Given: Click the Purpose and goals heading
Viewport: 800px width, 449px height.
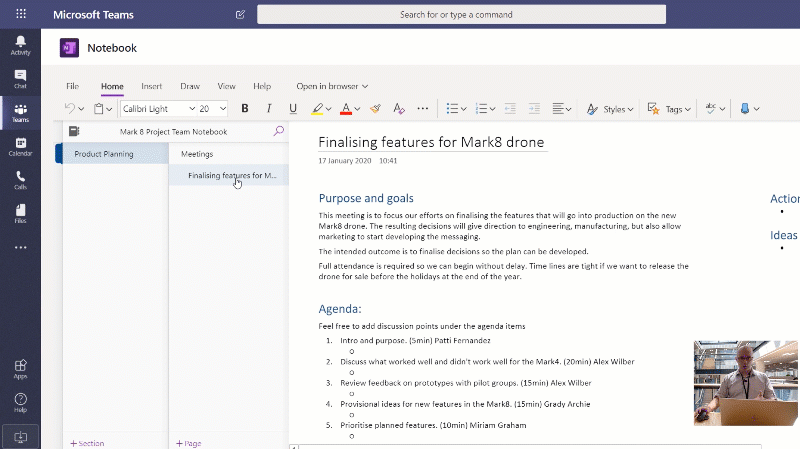Looking at the screenshot, I should click(366, 198).
